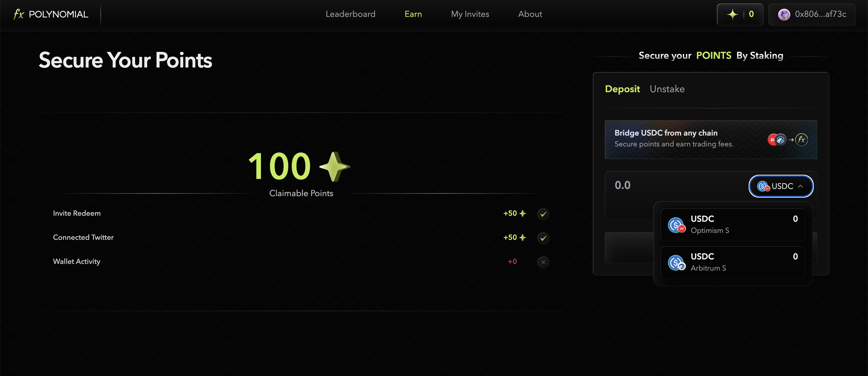
Task: Switch to the Unstake tab
Action: [667, 89]
